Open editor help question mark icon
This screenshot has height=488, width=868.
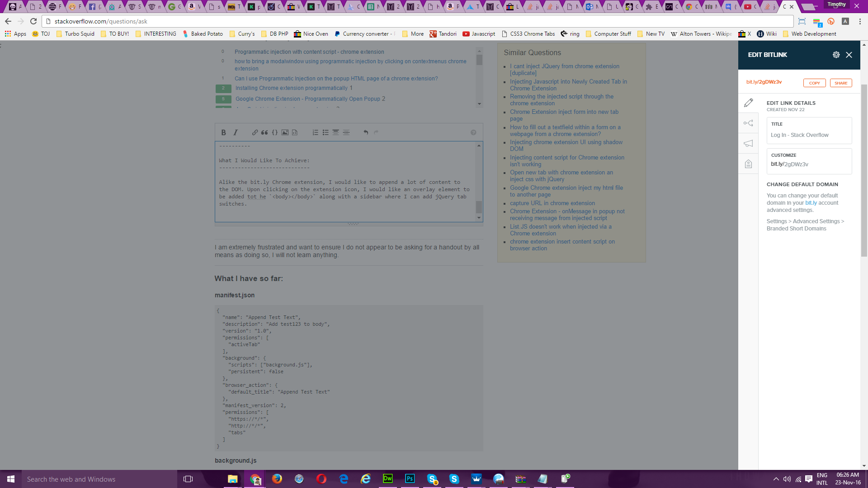pyautogui.click(x=473, y=132)
